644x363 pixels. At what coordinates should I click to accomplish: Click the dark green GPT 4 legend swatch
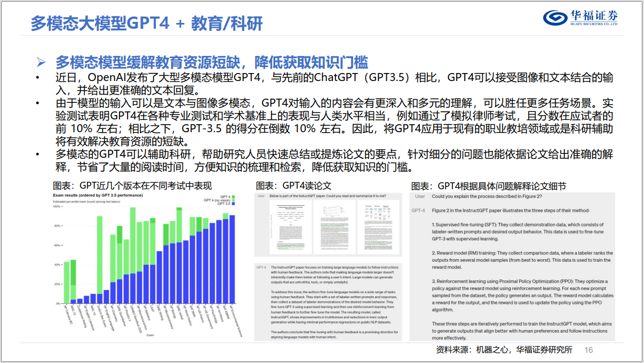coord(233,197)
